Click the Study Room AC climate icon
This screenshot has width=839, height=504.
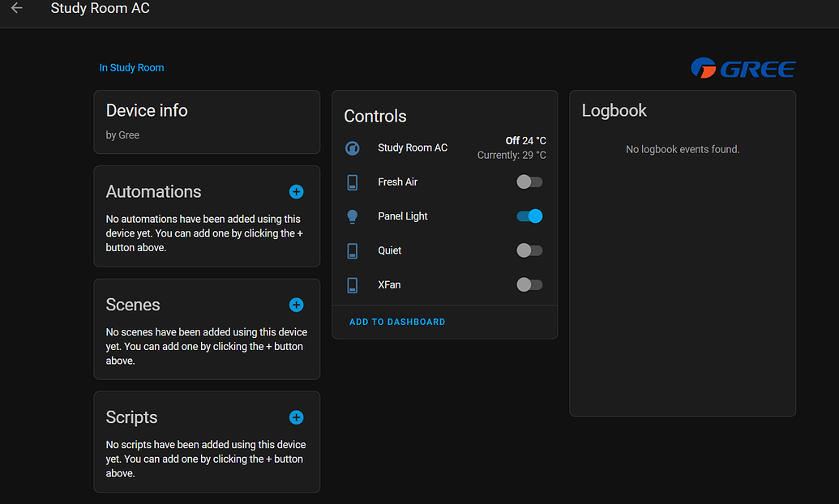click(353, 147)
